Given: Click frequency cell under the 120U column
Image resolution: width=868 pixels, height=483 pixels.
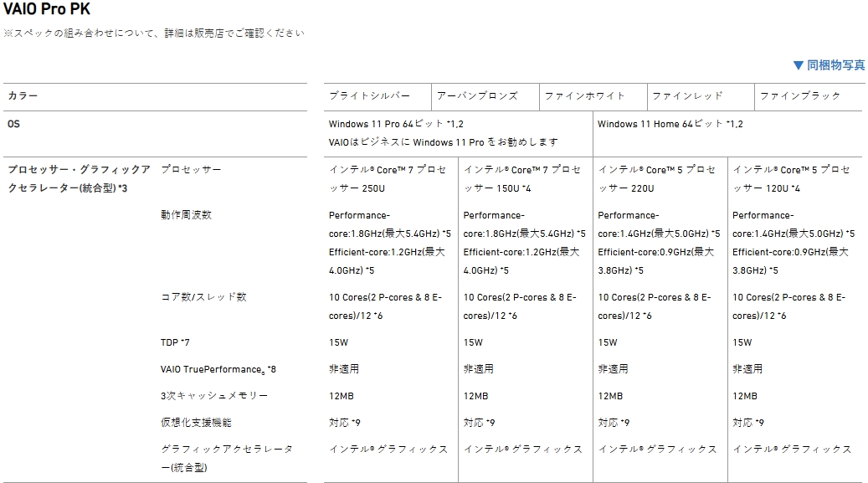Looking at the screenshot, I should click(x=794, y=243).
